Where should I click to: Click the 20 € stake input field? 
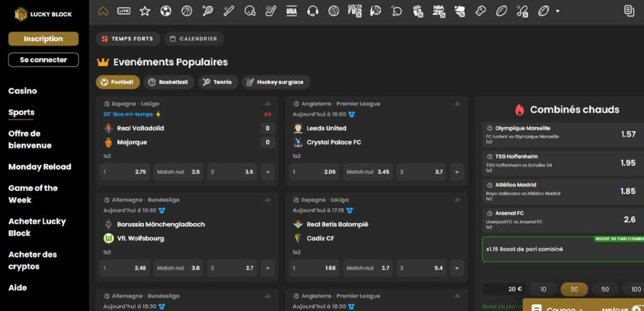(x=504, y=289)
